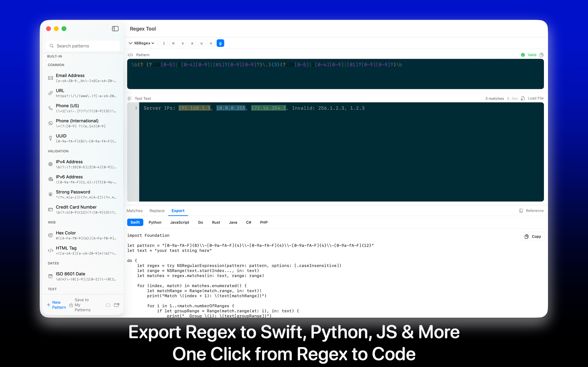
Task: Select the UUID pattern key icon
Action: tap(50, 138)
